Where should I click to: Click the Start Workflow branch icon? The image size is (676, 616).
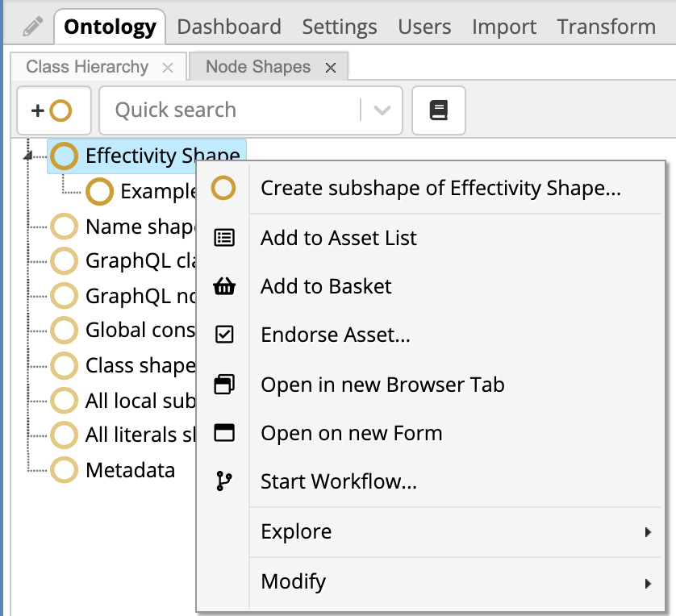[224, 481]
